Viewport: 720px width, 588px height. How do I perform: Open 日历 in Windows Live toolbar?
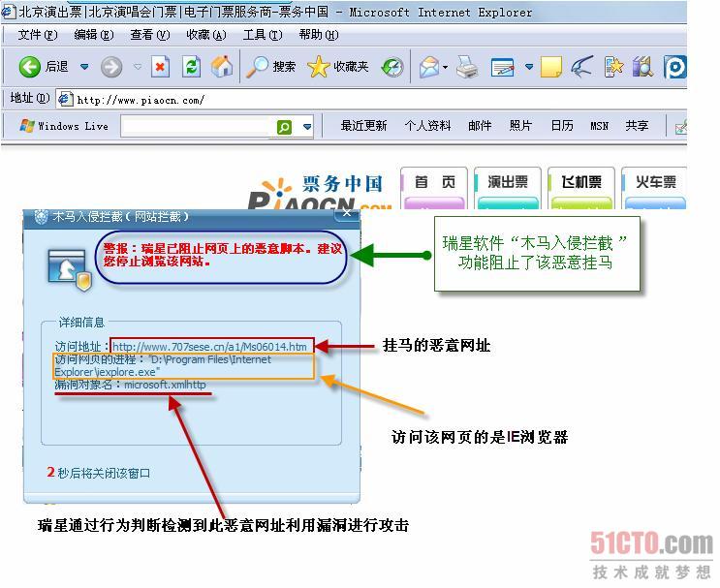point(562,125)
